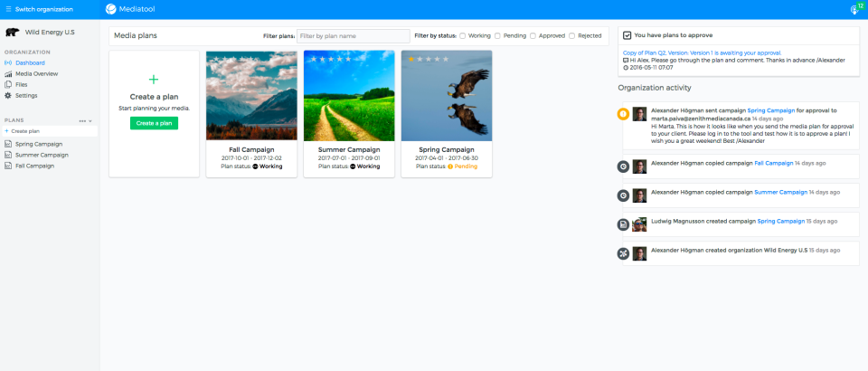Image resolution: width=868 pixels, height=371 pixels.
Task: Click the Wild Energy U.S bear logo
Action: point(12,33)
